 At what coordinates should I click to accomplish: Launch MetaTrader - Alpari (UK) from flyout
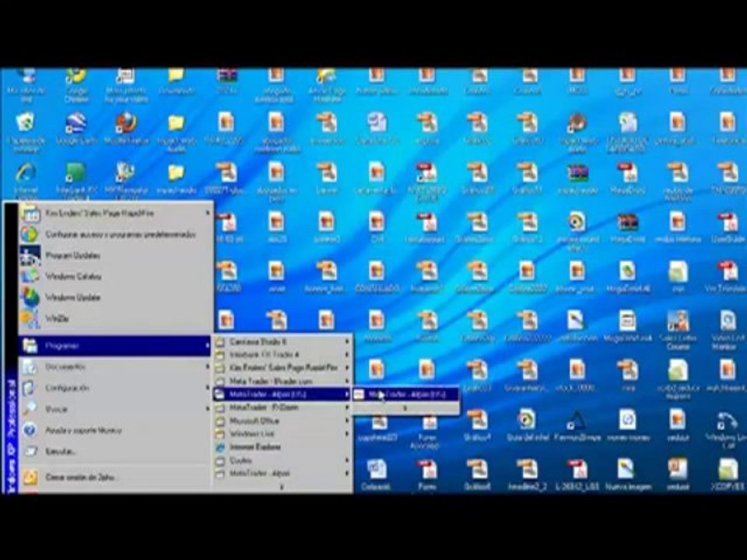point(406,394)
